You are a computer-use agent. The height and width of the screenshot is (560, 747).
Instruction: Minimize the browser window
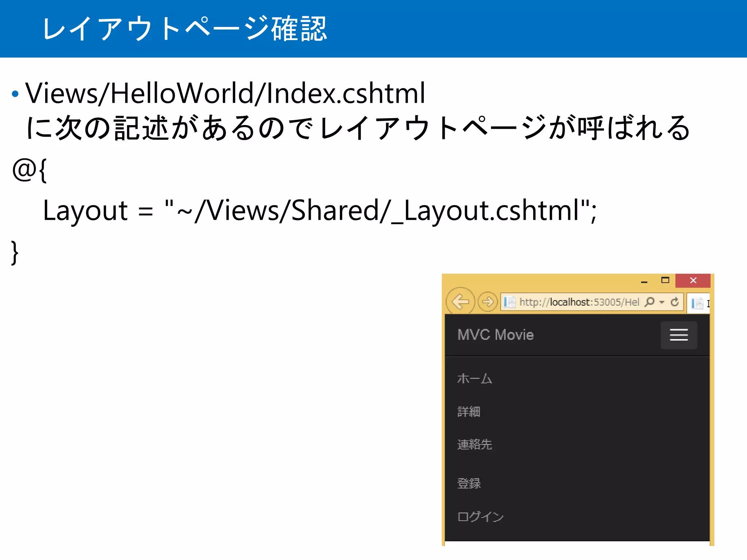coord(644,281)
